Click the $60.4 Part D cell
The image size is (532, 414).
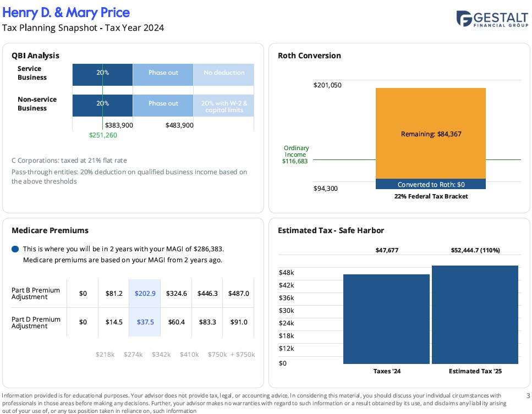(x=177, y=322)
